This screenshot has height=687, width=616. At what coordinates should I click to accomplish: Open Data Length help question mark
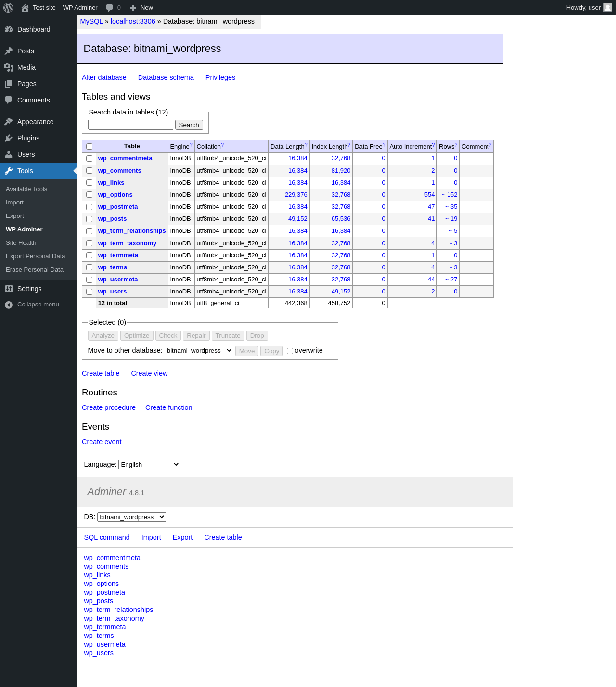[306, 145]
